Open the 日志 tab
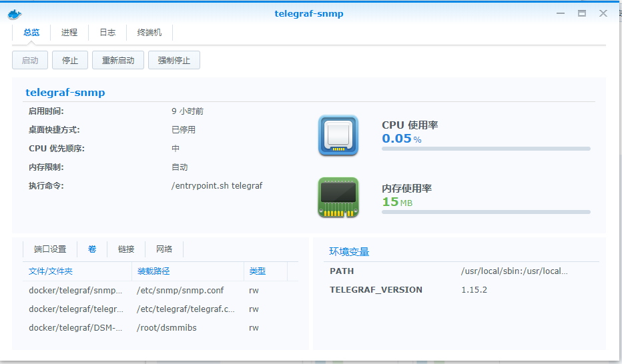 [x=107, y=33]
